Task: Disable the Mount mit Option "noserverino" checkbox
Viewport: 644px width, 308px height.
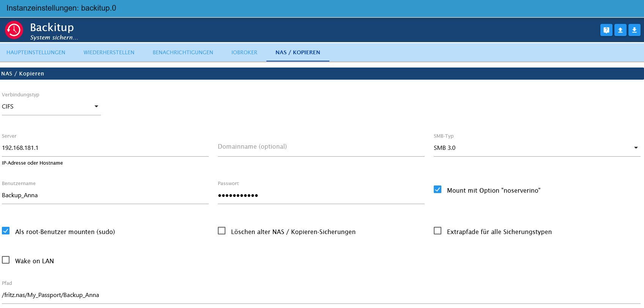Action: pos(438,189)
